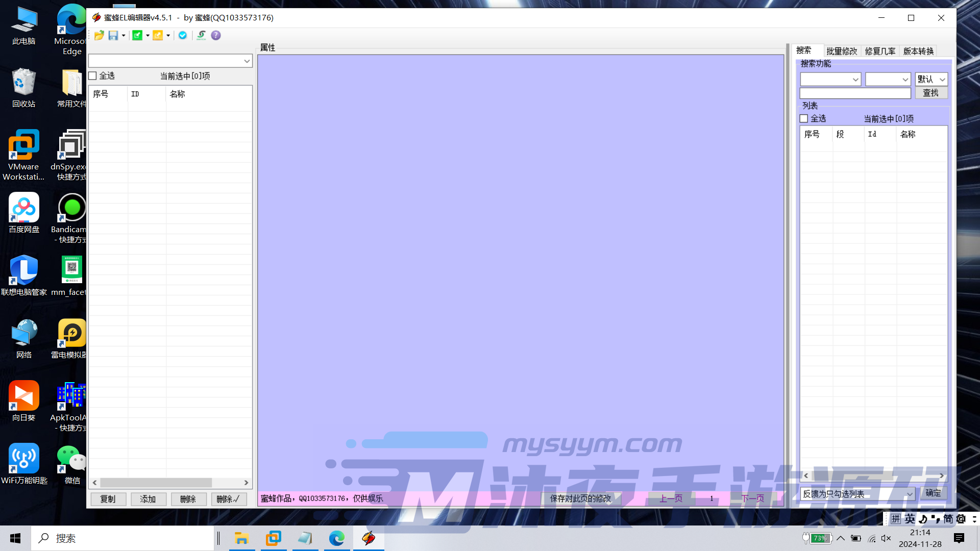Click the green switch icon
The height and width of the screenshot is (551, 980).
pyautogui.click(x=201, y=35)
